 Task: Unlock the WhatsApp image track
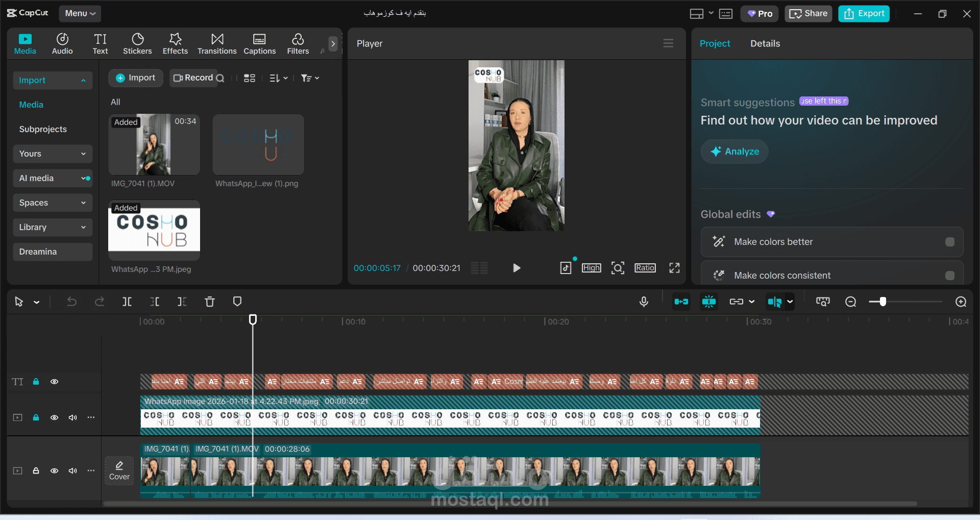(36, 417)
